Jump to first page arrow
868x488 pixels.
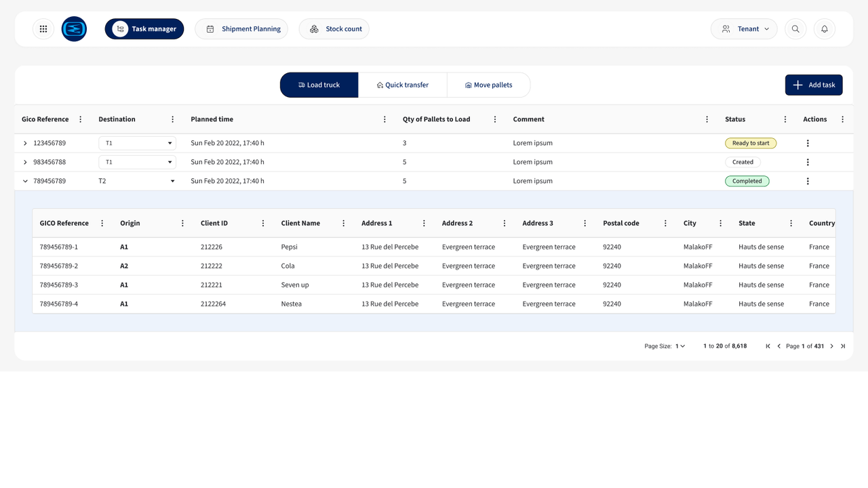tap(768, 346)
